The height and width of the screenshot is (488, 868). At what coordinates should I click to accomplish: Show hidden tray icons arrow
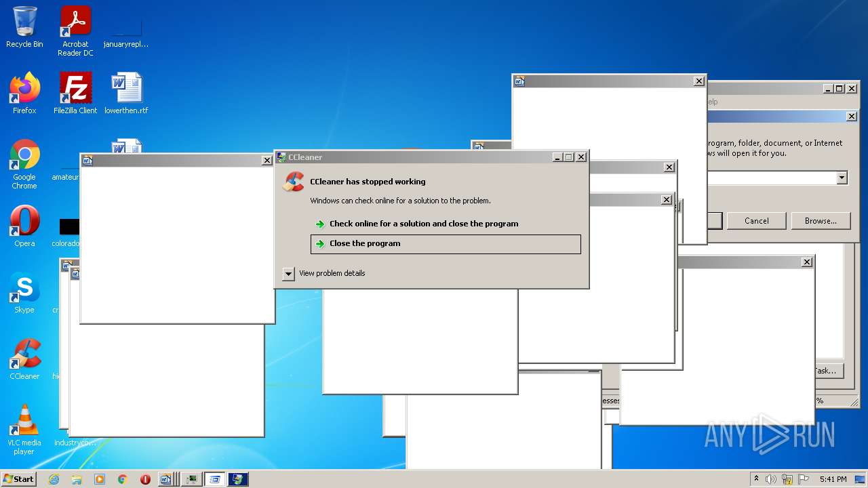pyautogui.click(x=756, y=479)
